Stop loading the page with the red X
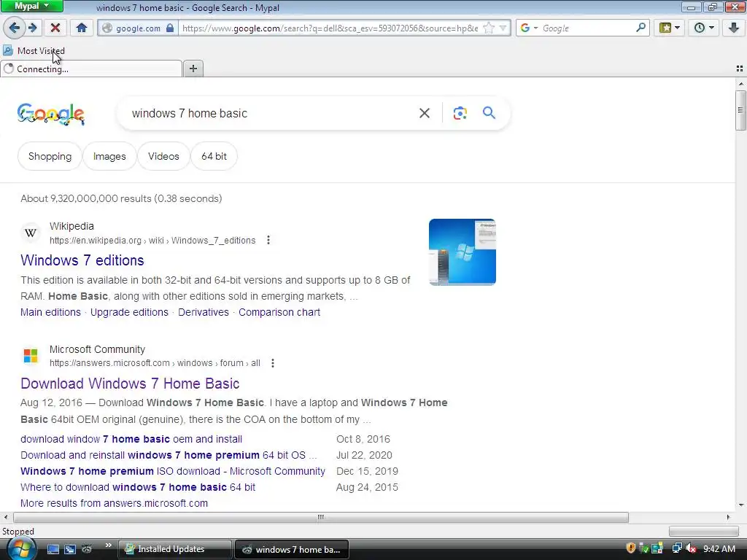Screen dimensions: 747x560 [55, 28]
